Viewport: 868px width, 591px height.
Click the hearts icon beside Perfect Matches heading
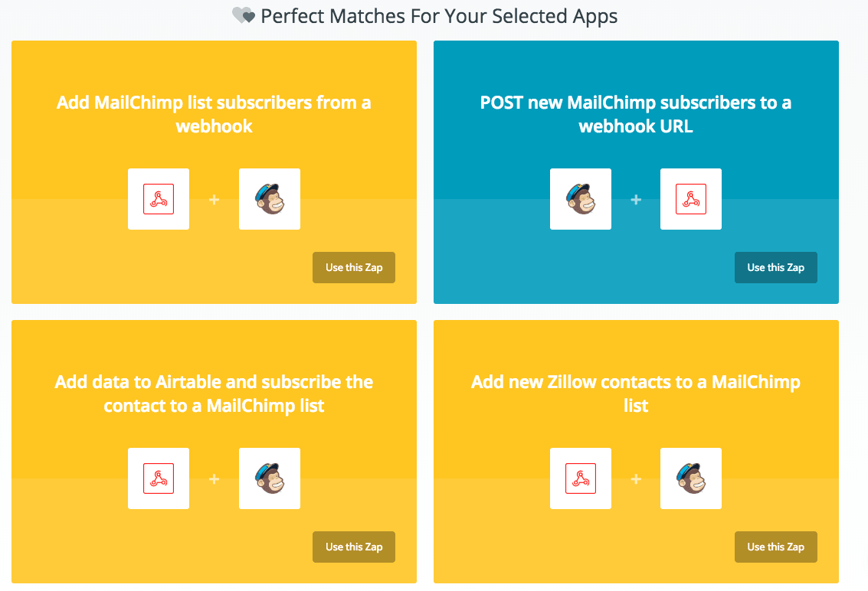[243, 15]
